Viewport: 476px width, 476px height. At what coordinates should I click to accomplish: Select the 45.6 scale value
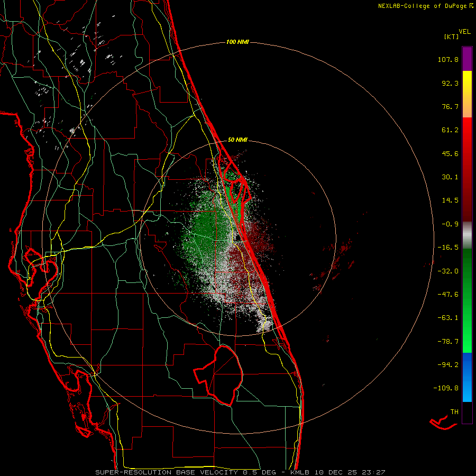click(x=450, y=153)
